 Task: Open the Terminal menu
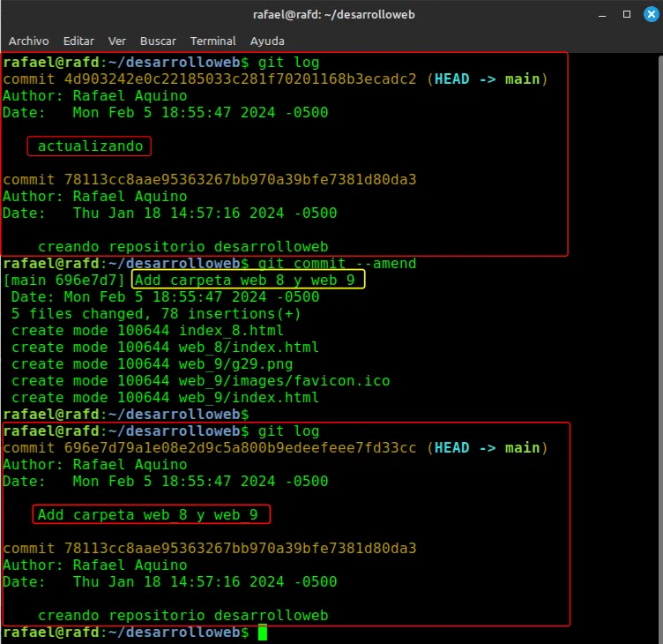[x=212, y=41]
